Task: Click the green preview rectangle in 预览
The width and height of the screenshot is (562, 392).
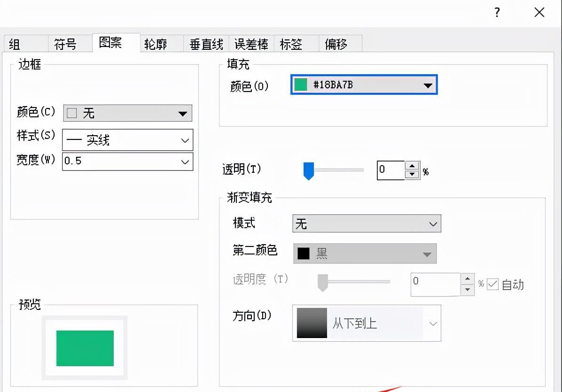Action: (85, 348)
